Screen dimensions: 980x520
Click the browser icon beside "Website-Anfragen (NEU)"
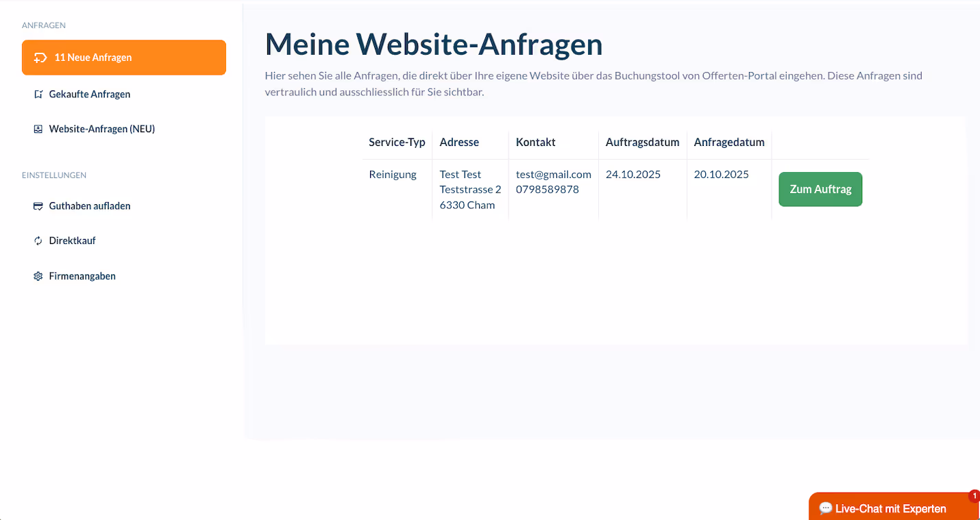click(38, 128)
